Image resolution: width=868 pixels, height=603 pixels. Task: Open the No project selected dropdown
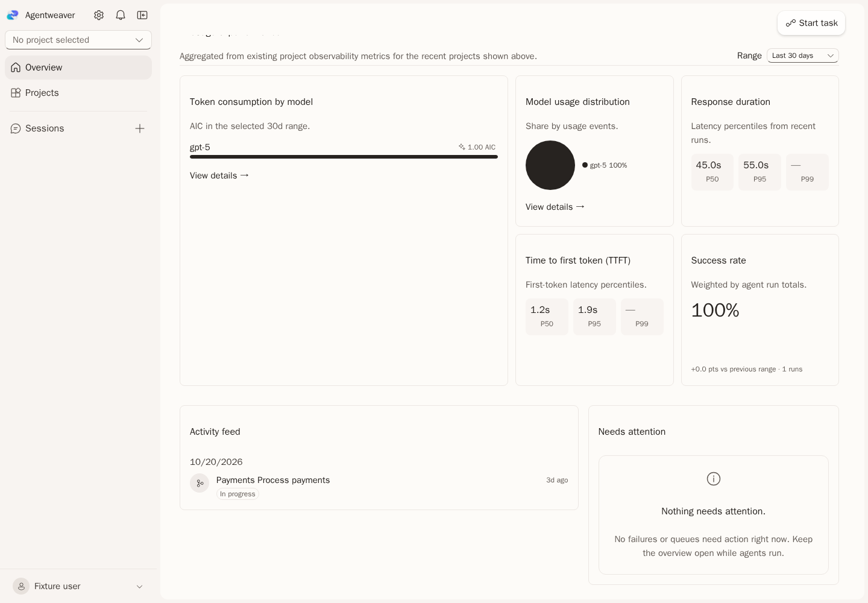pos(78,40)
